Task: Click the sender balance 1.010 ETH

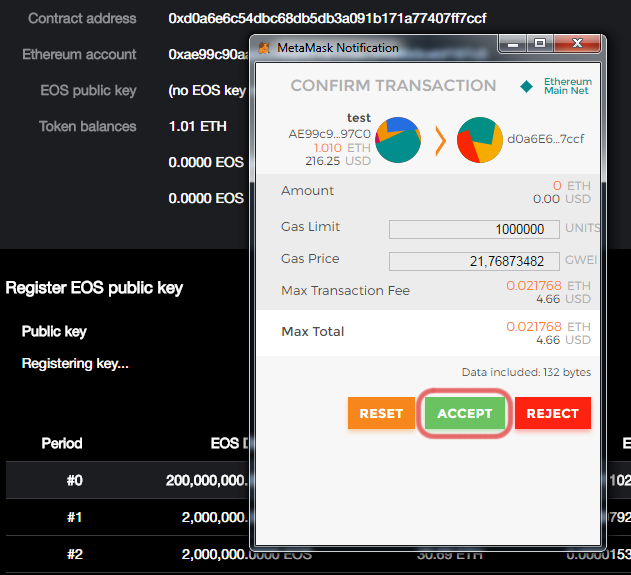Action: tap(342, 148)
